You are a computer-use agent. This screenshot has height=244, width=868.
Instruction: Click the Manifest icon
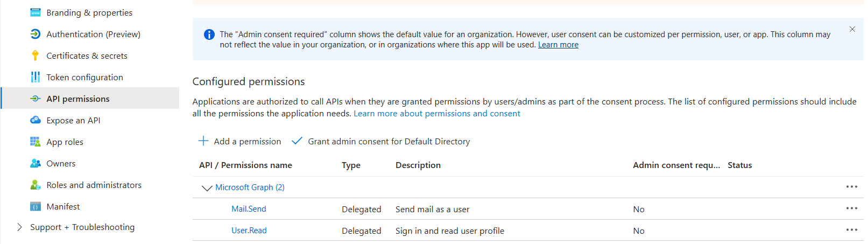(x=36, y=206)
